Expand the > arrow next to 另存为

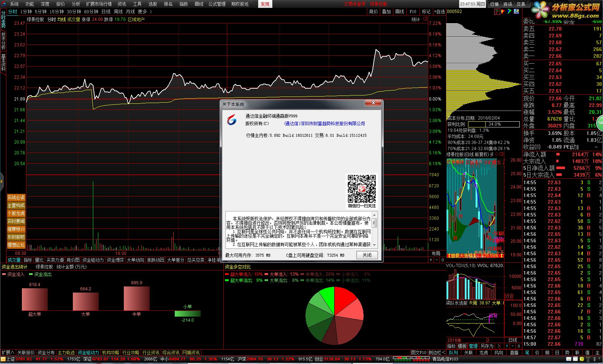coord(498,346)
